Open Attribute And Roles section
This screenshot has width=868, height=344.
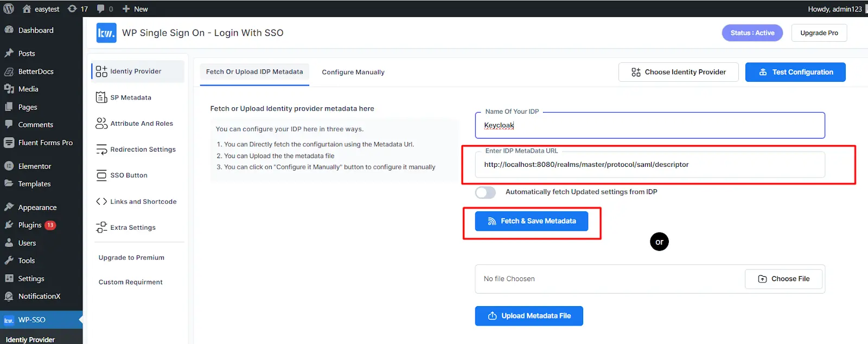point(138,124)
